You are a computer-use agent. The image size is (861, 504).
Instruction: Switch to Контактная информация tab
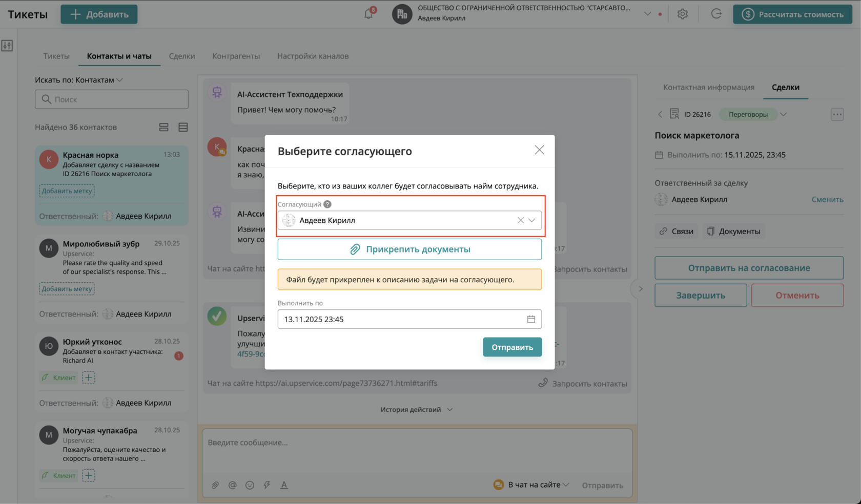(x=709, y=87)
